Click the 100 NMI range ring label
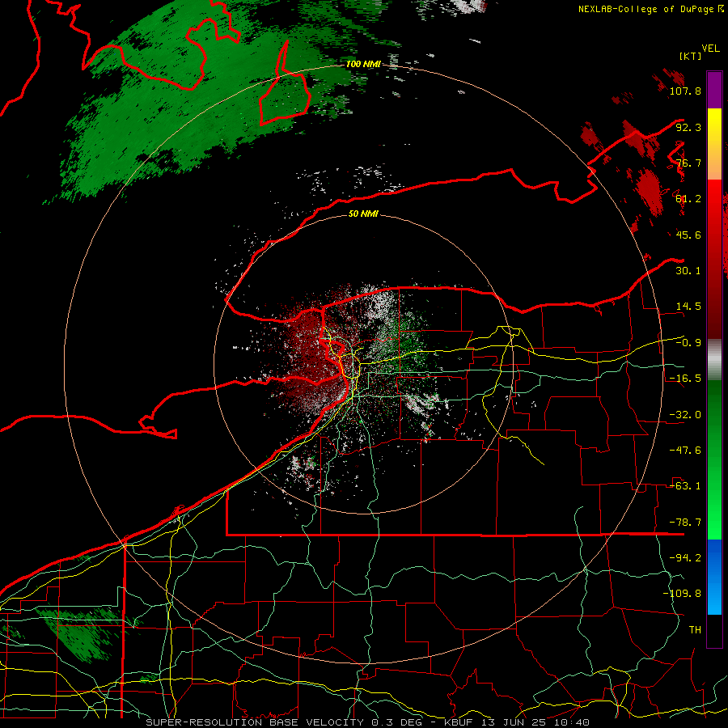This screenshot has height=728, width=728. click(x=363, y=64)
